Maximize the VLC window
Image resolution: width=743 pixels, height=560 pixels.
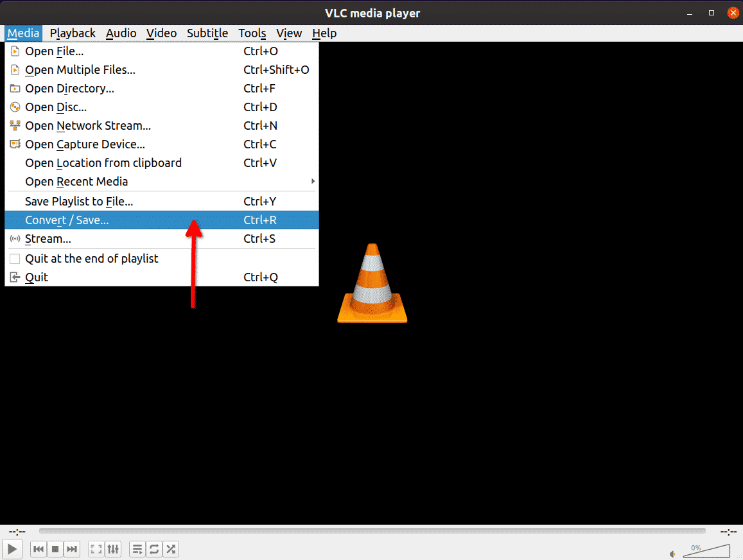click(x=712, y=13)
